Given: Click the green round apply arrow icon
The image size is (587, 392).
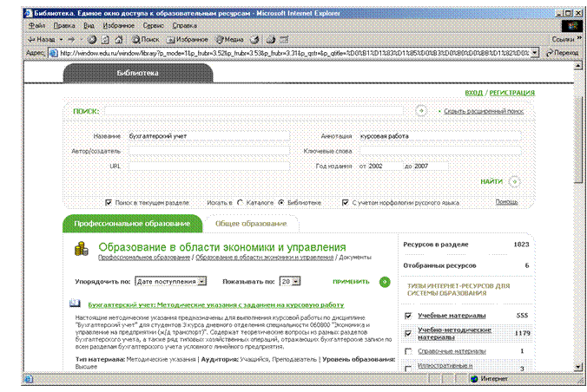Looking at the screenshot, I should [x=385, y=282].
